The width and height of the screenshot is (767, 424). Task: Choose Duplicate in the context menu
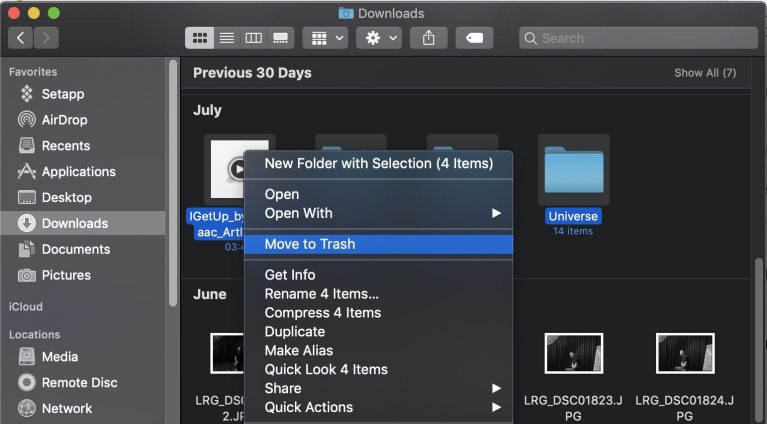[379, 332]
